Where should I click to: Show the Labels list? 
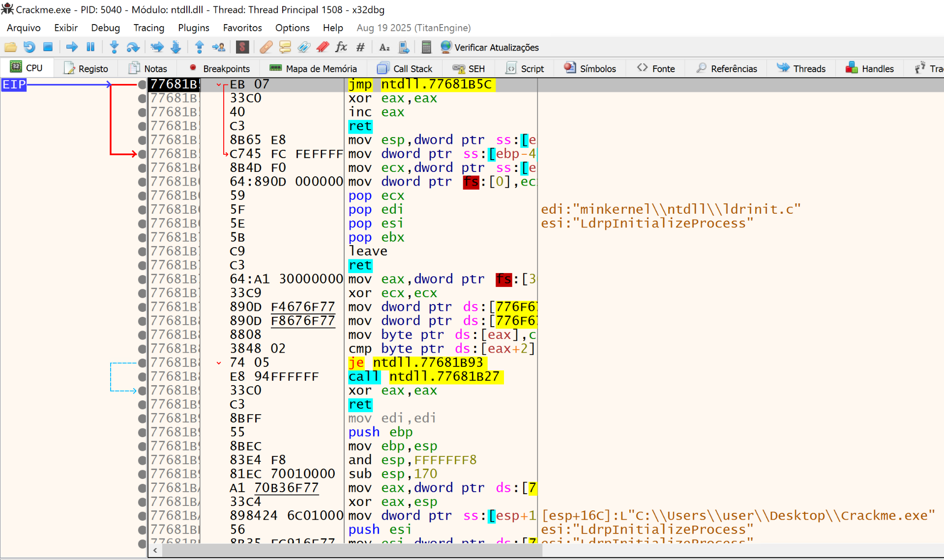pyautogui.click(x=304, y=47)
